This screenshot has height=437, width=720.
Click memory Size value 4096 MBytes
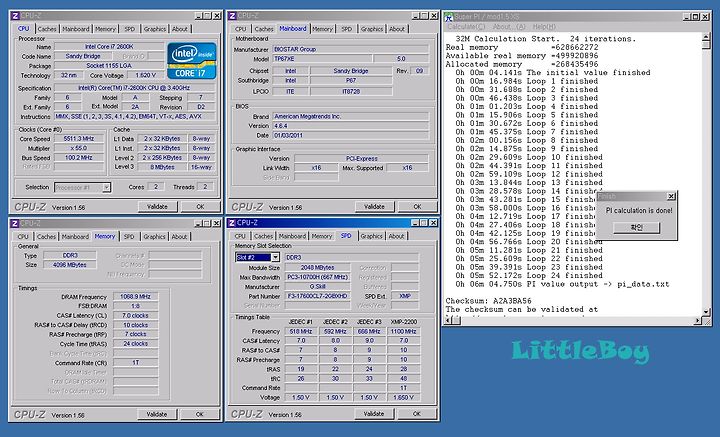coord(70,265)
